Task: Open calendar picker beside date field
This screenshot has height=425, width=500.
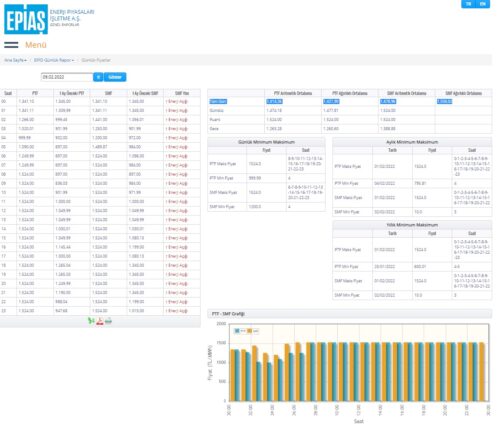Action: tap(98, 77)
